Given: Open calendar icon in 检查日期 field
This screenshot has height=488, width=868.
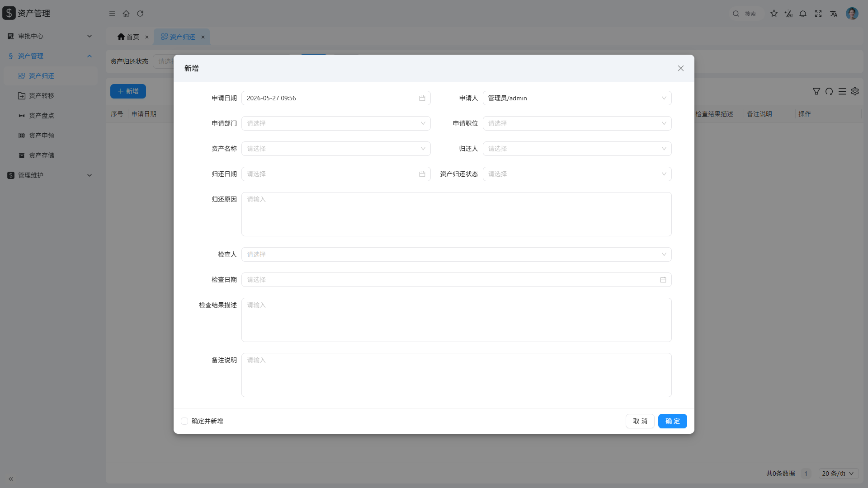Looking at the screenshot, I should (x=663, y=280).
